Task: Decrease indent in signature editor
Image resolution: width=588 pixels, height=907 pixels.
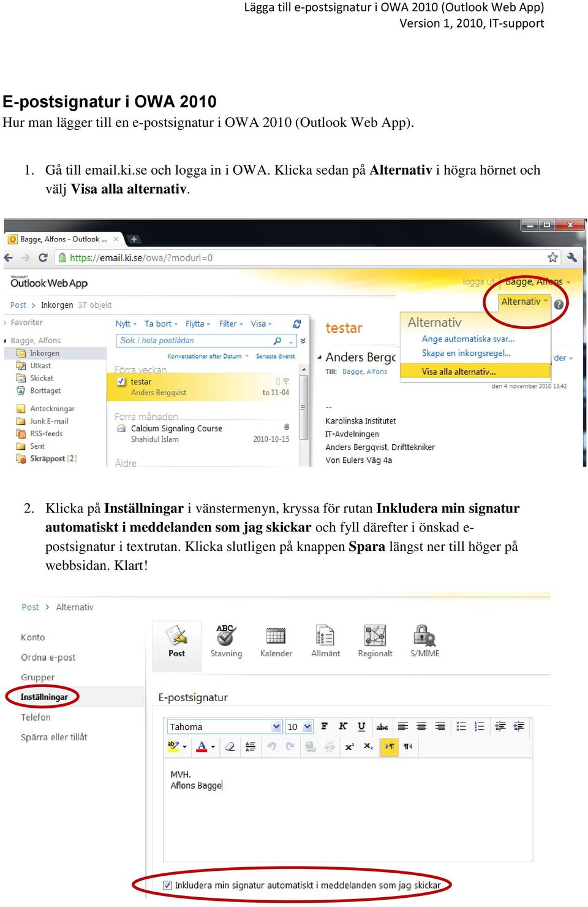Action: point(500,726)
